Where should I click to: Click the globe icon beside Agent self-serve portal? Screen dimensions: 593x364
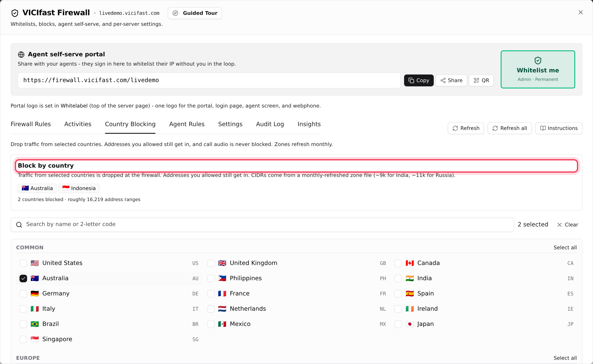click(21, 54)
